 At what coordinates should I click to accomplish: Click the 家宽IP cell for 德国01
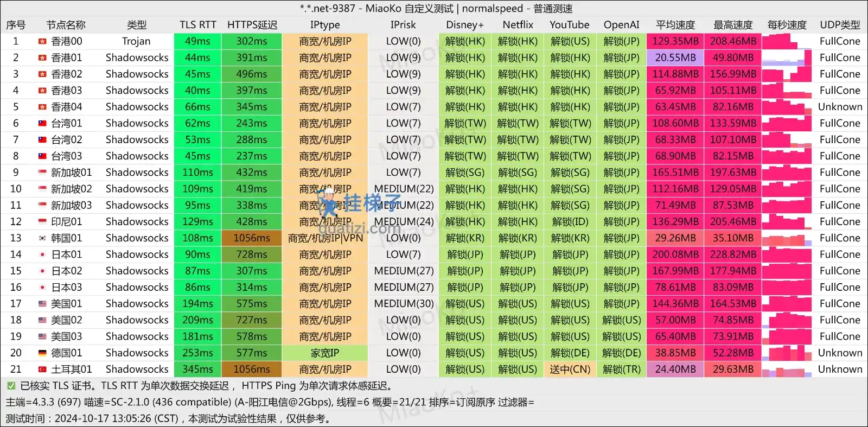pos(325,353)
